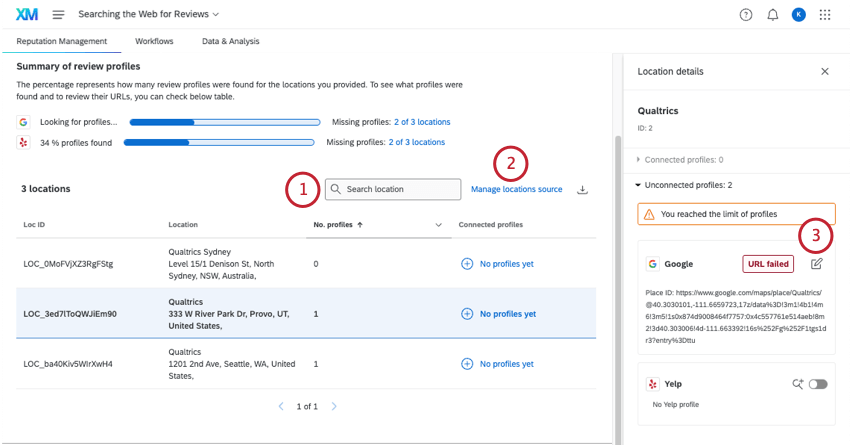Screen dimensions: 850x445
Task: Click the Yelp profile search icon
Action: tap(797, 383)
